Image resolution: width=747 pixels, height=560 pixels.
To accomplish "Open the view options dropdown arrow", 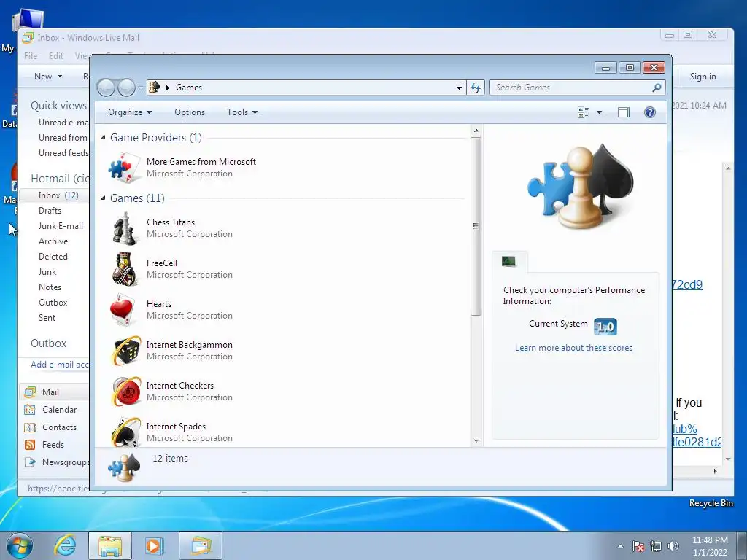I will pos(600,112).
